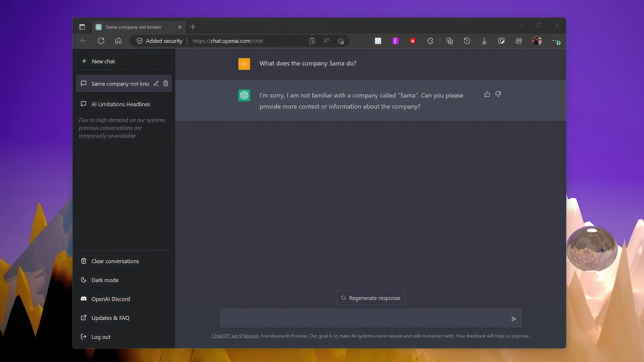Image resolution: width=644 pixels, height=362 pixels.
Task: Click Regenerate response button
Action: [x=371, y=298]
